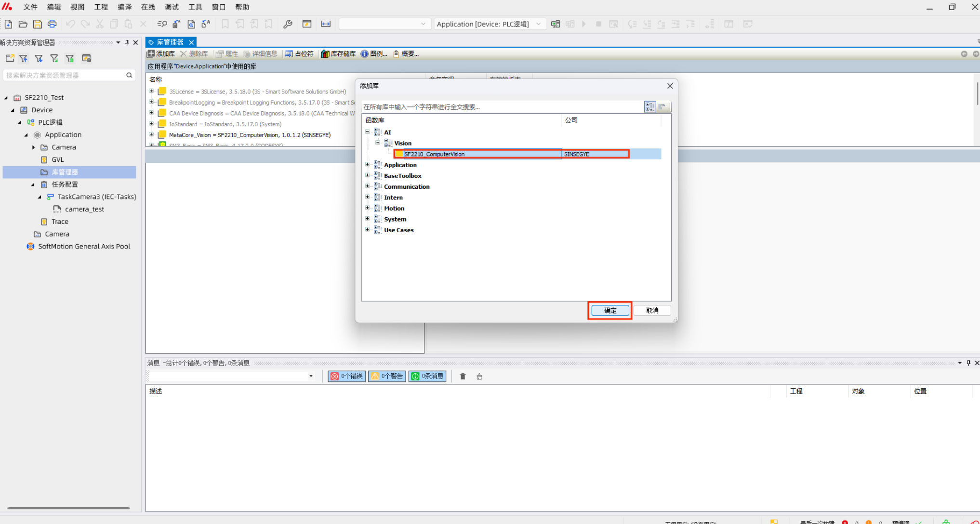Toggle category tree view in 添加库 dialog
Viewport: 980px width, 524px height.
[649, 107]
